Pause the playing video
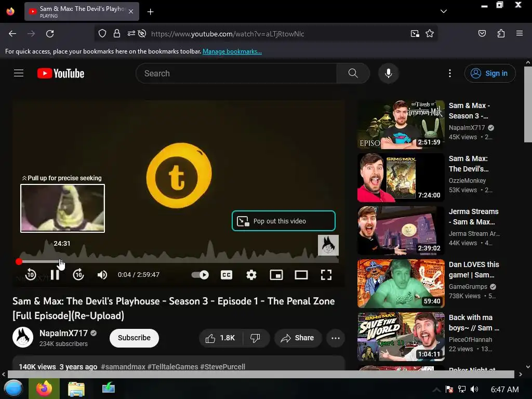This screenshot has width=532, height=399. point(55,274)
